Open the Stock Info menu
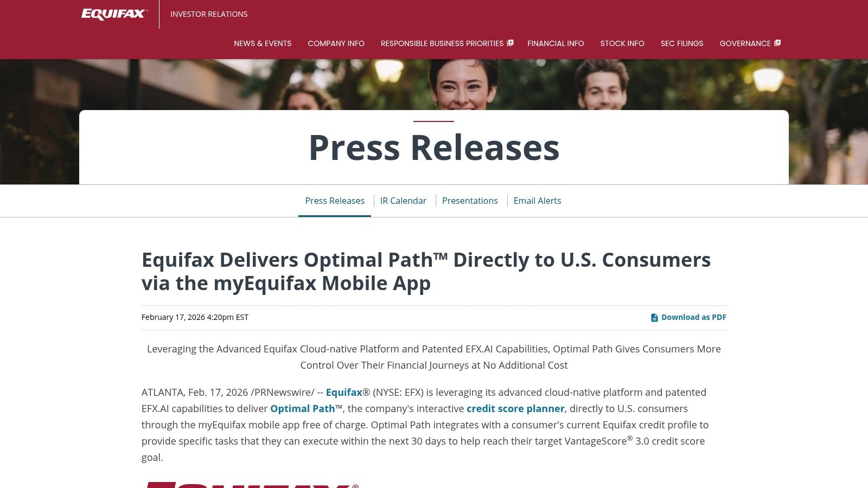868x488 pixels. [x=622, y=43]
